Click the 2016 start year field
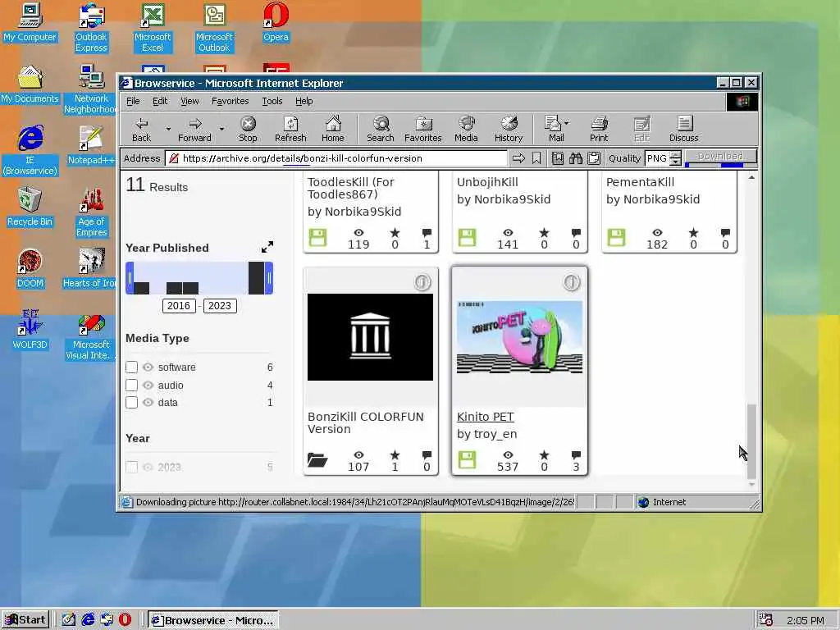The image size is (840, 630). (178, 306)
